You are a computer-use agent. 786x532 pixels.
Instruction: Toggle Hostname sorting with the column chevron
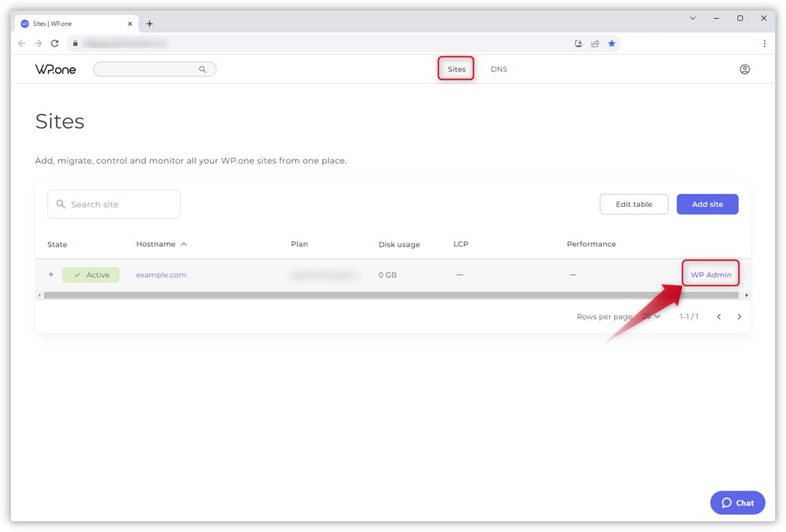pos(184,243)
